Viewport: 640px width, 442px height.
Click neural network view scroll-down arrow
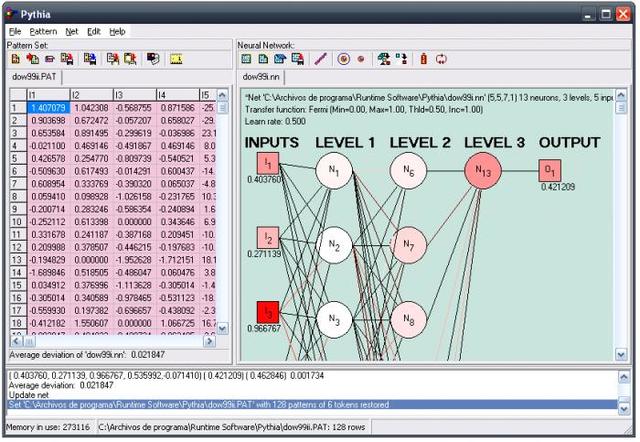click(621, 355)
